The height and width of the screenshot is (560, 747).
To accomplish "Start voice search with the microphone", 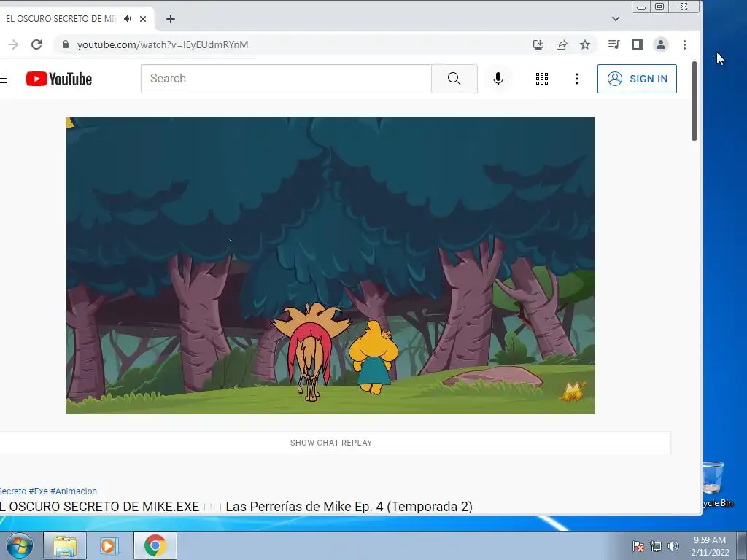I will (498, 79).
